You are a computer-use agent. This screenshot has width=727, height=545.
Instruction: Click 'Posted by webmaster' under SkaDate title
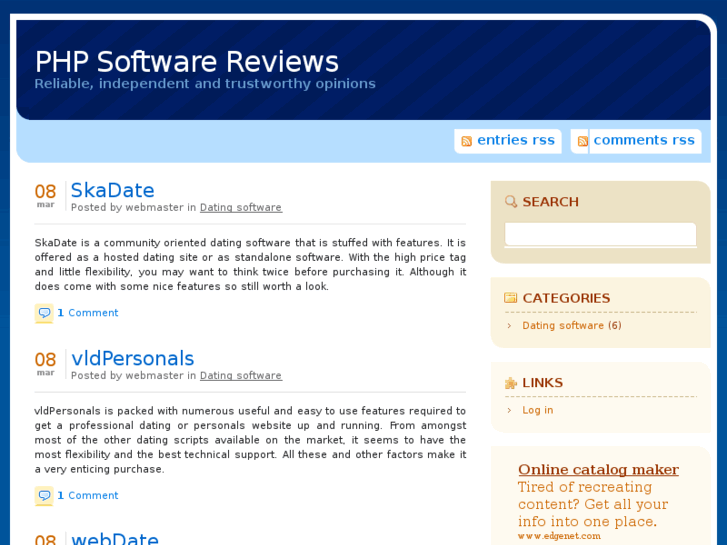(x=128, y=207)
